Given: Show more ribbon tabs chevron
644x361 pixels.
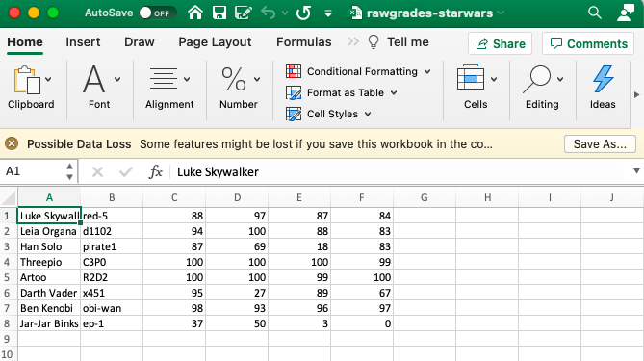Looking at the screenshot, I should click(x=352, y=41).
